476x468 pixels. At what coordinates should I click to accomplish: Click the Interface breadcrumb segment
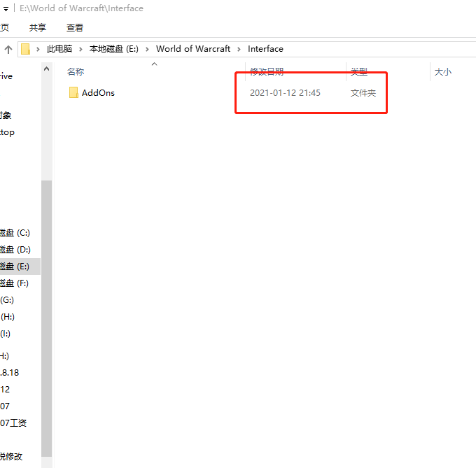tap(265, 49)
